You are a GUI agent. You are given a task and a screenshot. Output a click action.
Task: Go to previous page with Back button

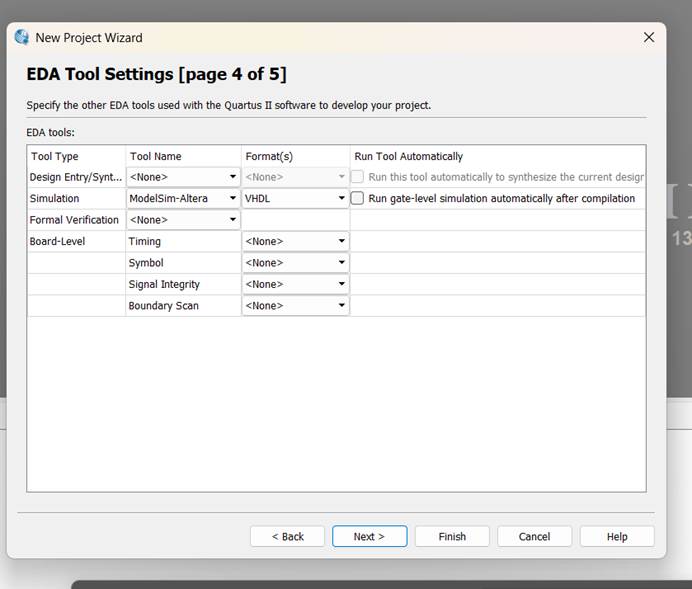[287, 536]
